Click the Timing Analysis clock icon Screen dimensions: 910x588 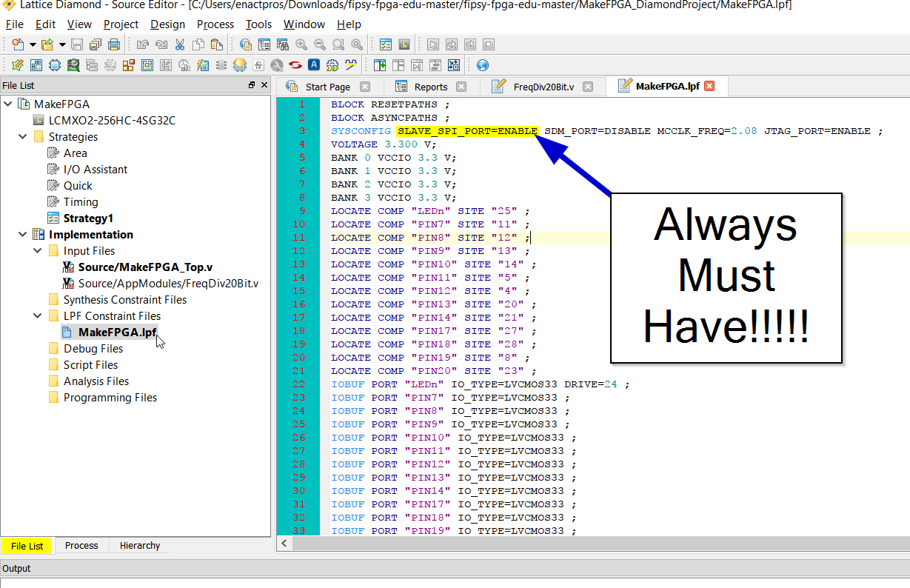pos(184,64)
